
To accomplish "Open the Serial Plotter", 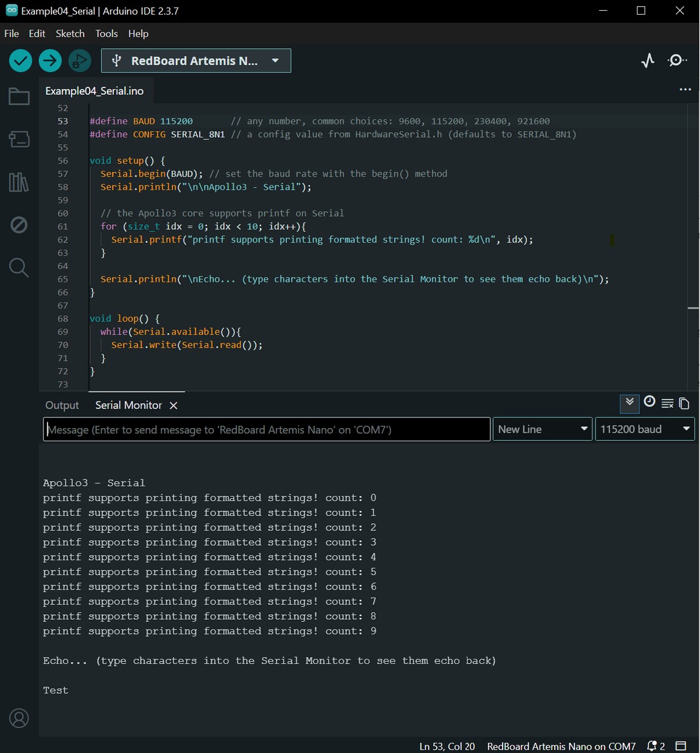I will pos(648,61).
